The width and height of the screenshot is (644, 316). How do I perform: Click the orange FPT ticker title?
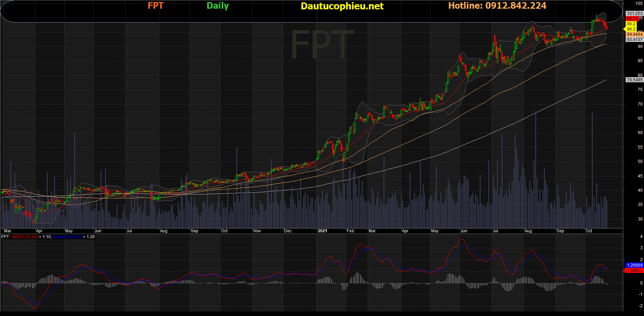(156, 6)
